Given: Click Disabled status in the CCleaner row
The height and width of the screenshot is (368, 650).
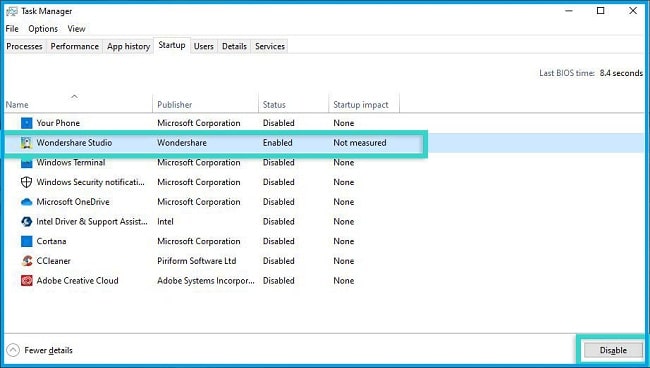Looking at the screenshot, I should coord(279,261).
